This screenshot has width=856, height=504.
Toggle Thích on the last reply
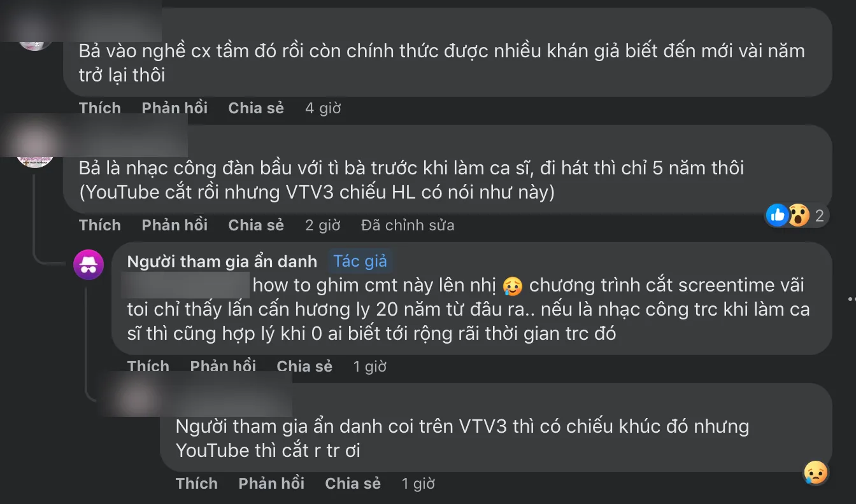[197, 483]
